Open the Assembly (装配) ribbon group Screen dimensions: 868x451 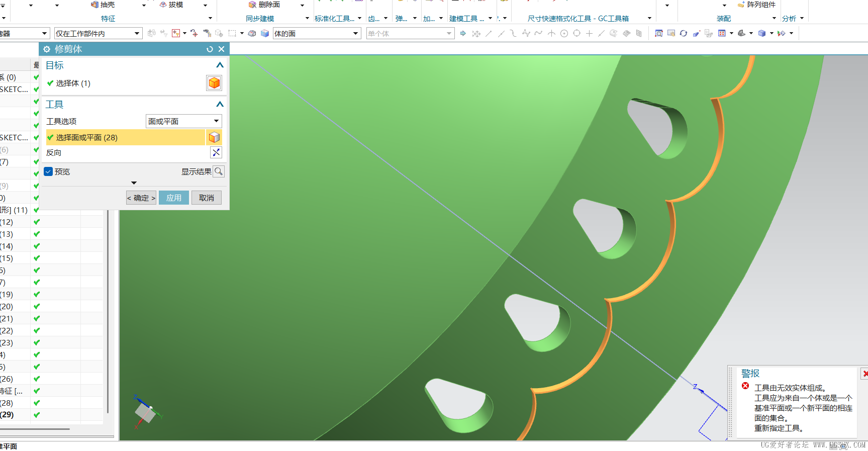724,19
